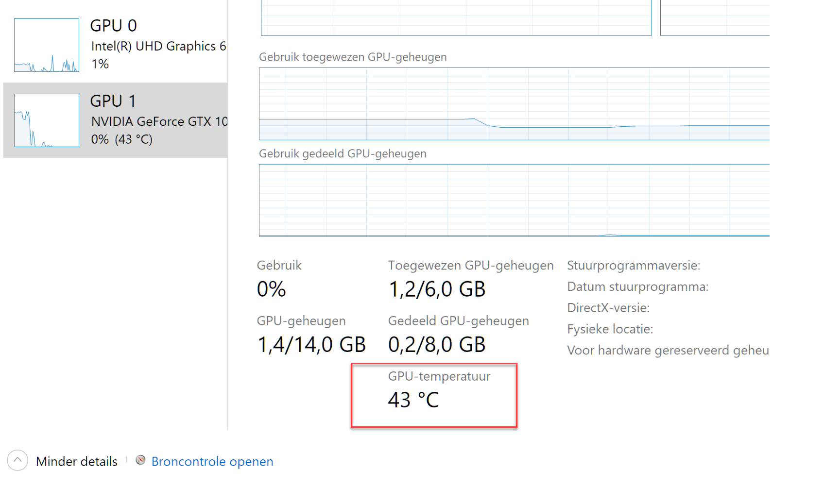Screen dimensions: 824x504
Task: Open the Broncontrole openen link
Action: (212, 461)
